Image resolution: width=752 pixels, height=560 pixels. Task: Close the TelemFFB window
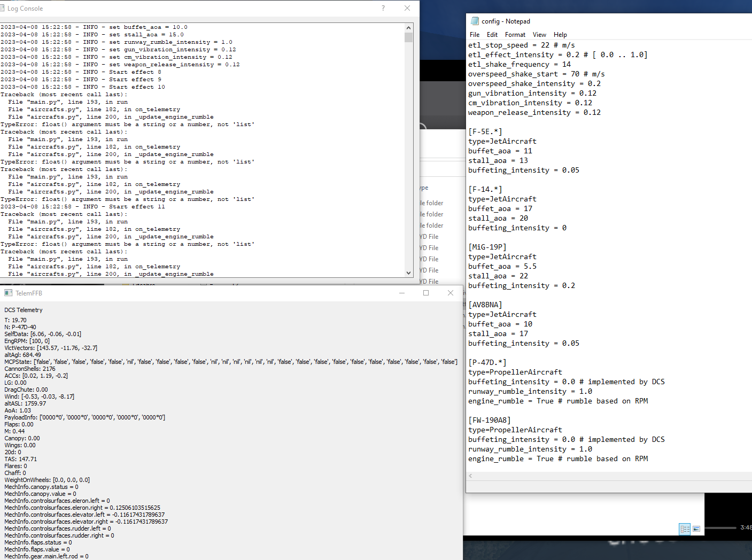[x=451, y=293]
